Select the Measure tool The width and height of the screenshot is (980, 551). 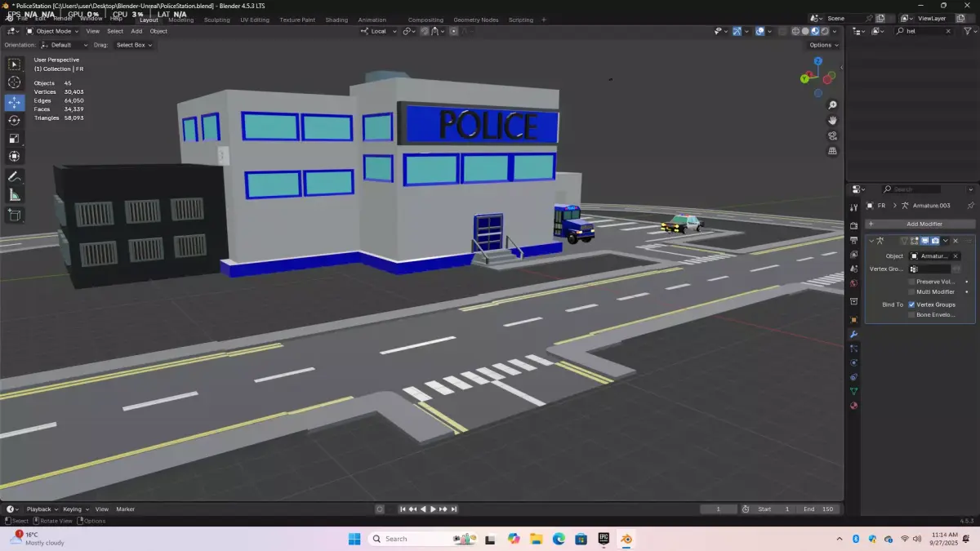pos(14,194)
